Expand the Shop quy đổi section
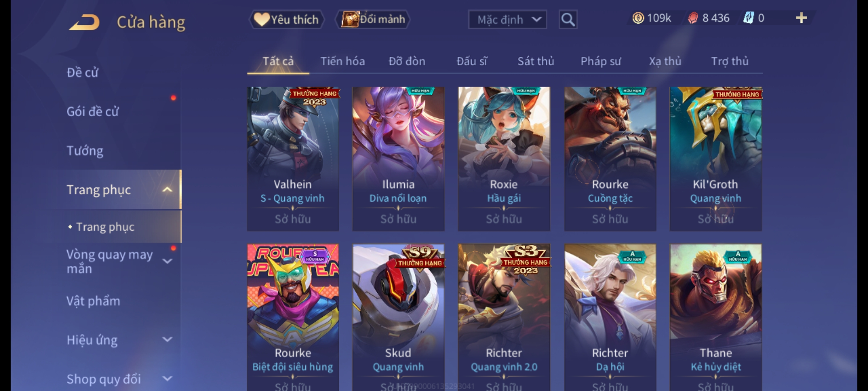 click(167, 379)
